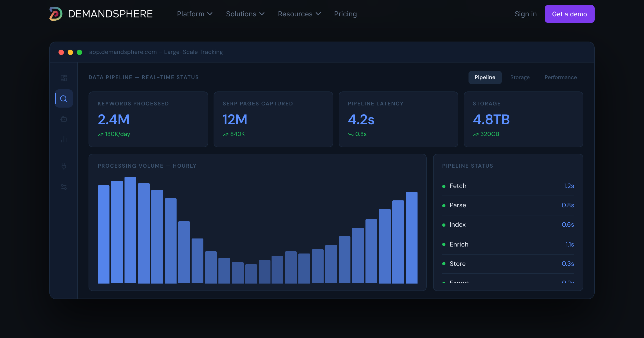Click the Get a demo button
This screenshot has height=338, width=644.
[x=569, y=14]
